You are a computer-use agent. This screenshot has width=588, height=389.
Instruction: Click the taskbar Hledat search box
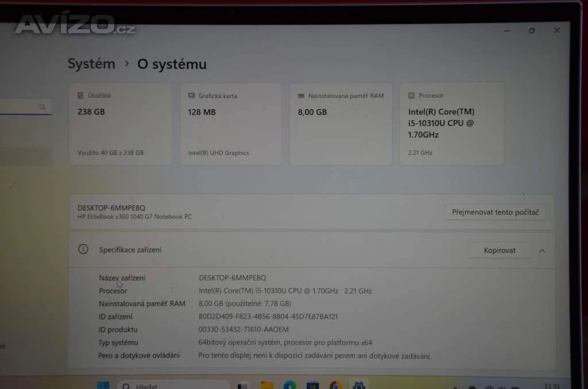[173, 385]
